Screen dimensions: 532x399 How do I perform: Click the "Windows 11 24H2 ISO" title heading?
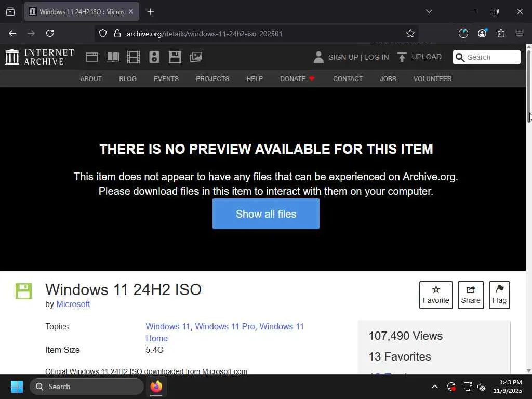pos(123,289)
